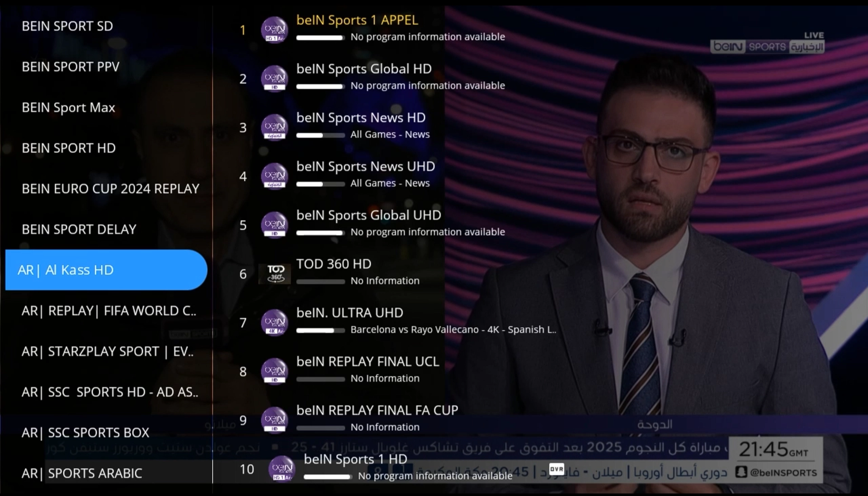
Task: Select the BEIN Sport Max category
Action: click(68, 108)
